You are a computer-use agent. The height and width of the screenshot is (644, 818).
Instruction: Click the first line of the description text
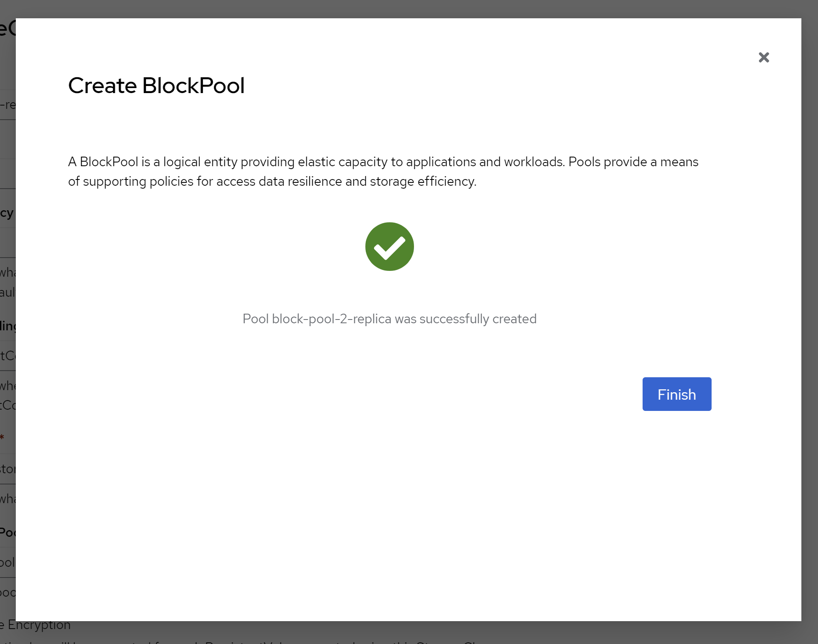382,162
